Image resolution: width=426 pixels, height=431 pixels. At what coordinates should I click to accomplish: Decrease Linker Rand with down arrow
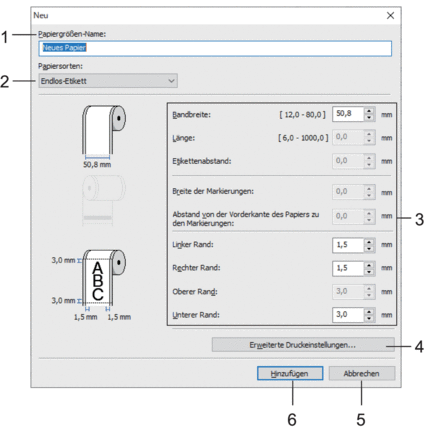pyautogui.click(x=369, y=248)
